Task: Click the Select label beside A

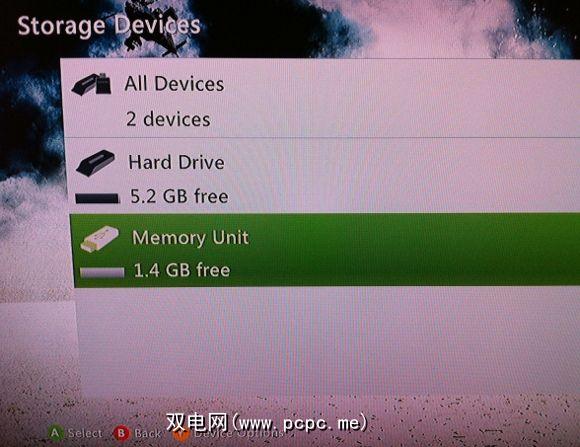Action: pyautogui.click(x=85, y=433)
